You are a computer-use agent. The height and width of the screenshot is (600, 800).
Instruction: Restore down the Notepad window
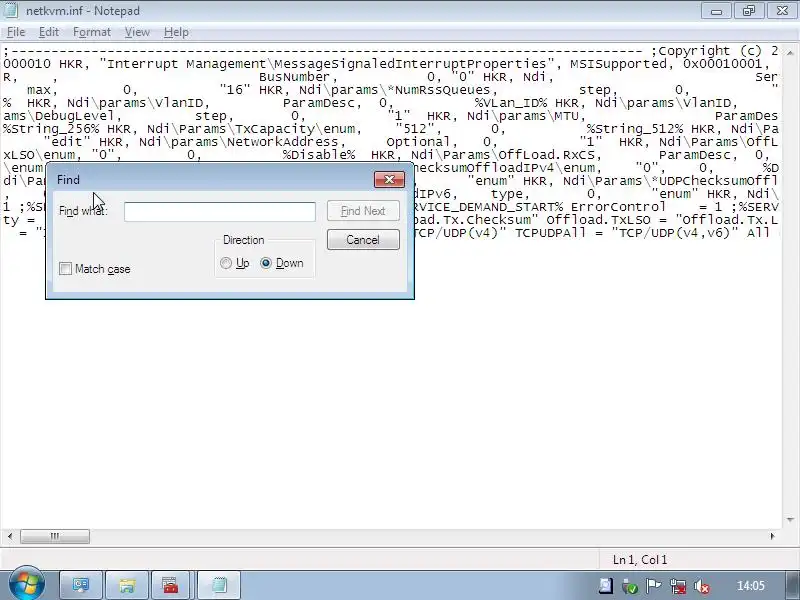click(748, 11)
